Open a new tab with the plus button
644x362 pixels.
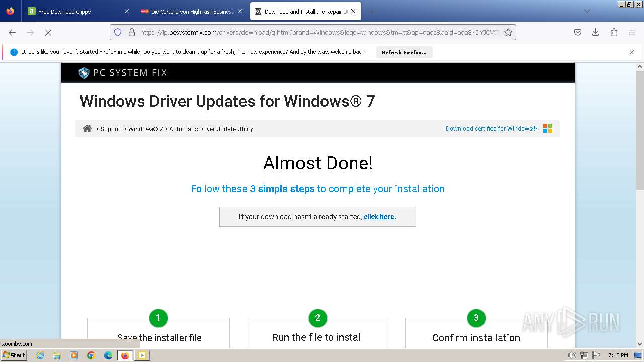[372, 11]
